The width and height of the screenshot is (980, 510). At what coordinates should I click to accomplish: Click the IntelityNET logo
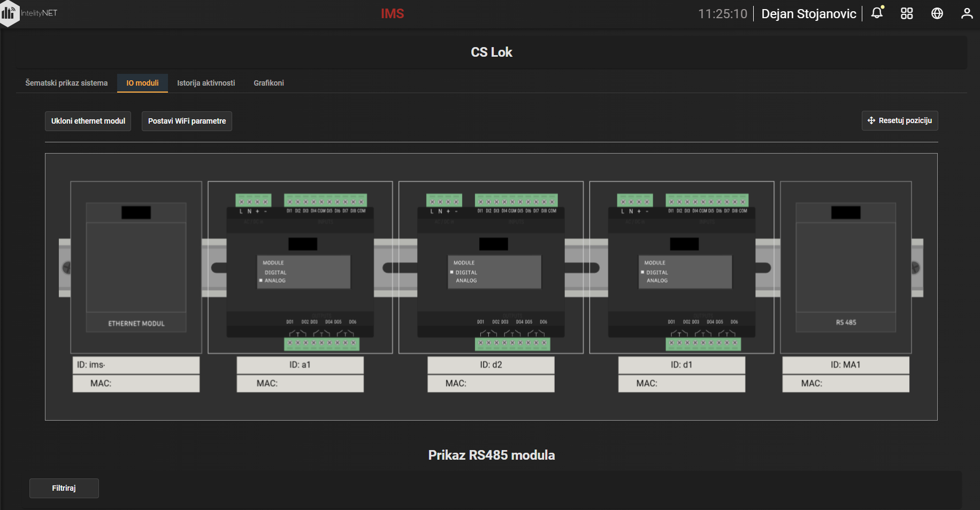29,13
